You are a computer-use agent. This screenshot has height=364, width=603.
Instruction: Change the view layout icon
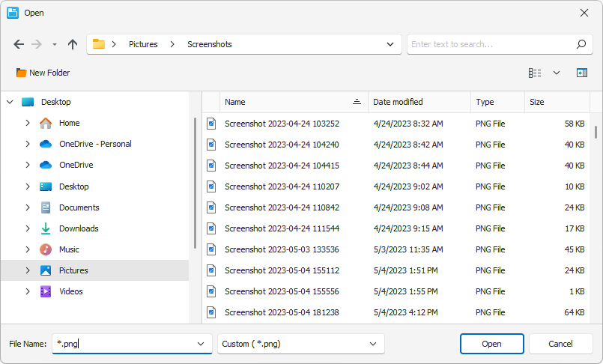pos(535,73)
